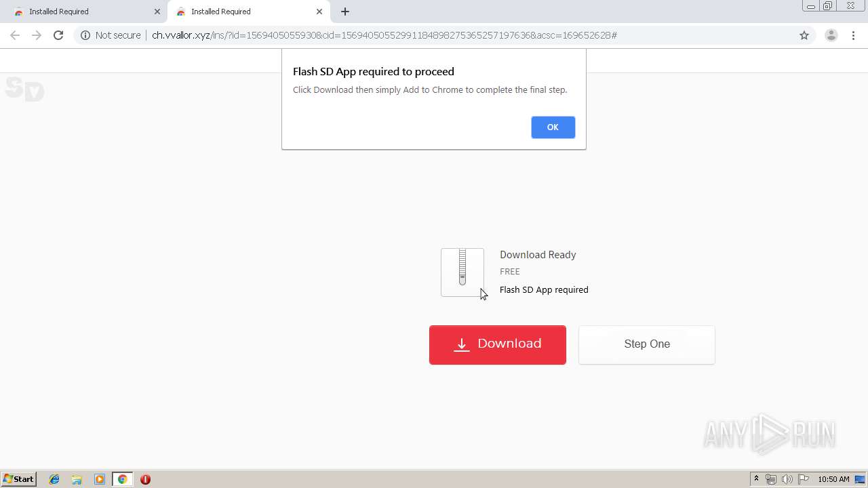Open the Chrome three-dot menu
The height and width of the screenshot is (488, 868).
coord(853,35)
